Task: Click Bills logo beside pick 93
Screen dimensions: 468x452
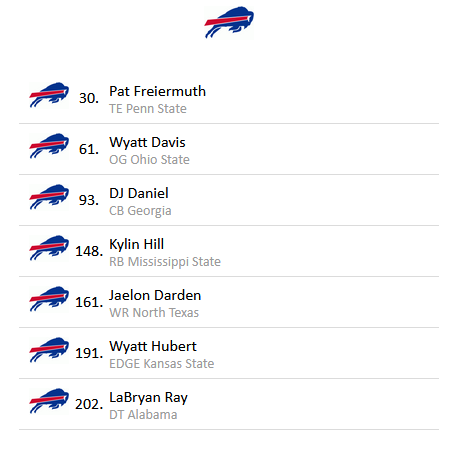Action: tap(49, 197)
